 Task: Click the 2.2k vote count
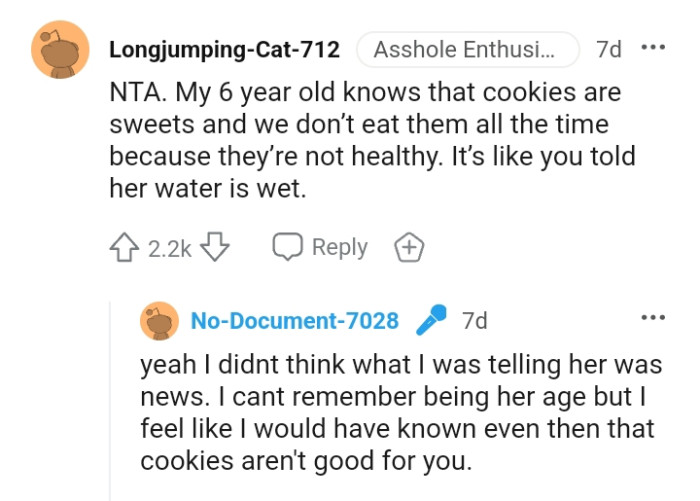click(170, 249)
